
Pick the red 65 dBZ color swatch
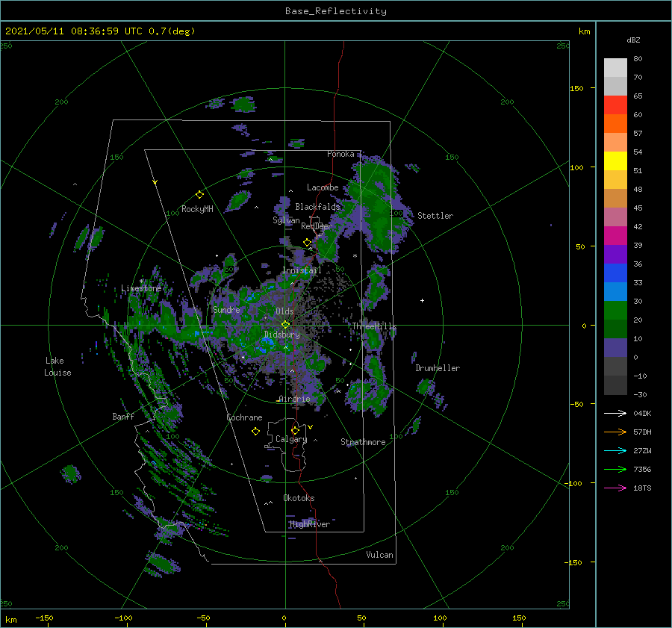pos(615,105)
